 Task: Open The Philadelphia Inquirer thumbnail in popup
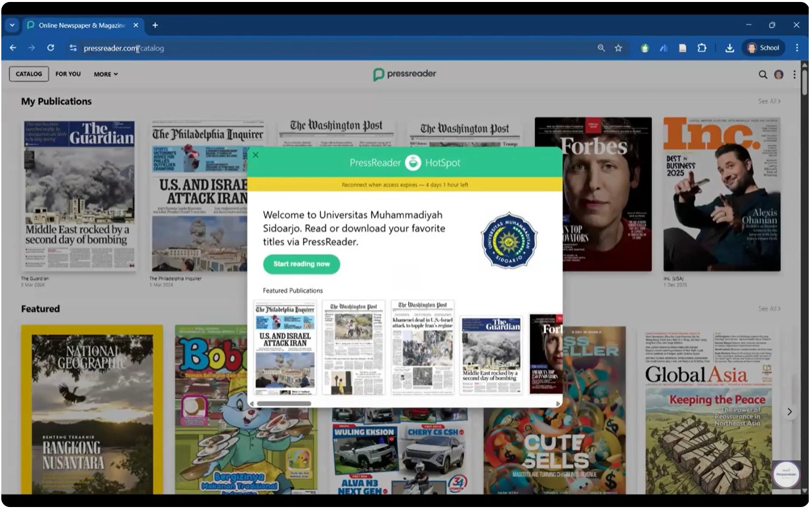click(285, 347)
